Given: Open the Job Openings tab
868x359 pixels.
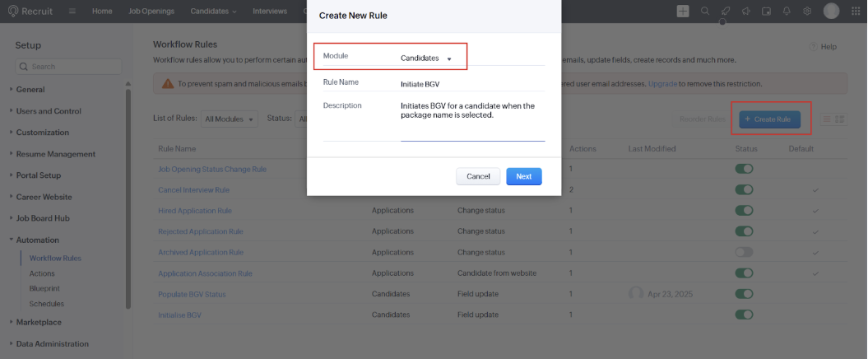Looking at the screenshot, I should click(x=151, y=12).
